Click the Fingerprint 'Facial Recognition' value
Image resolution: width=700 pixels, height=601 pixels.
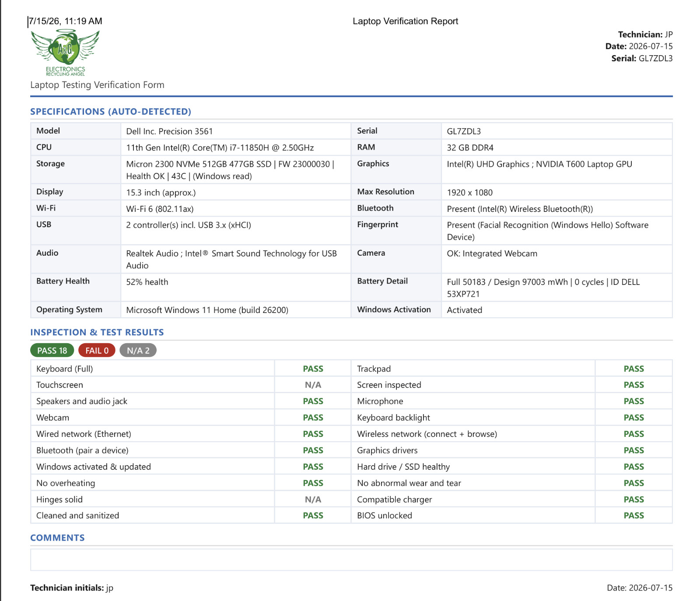[x=547, y=231]
